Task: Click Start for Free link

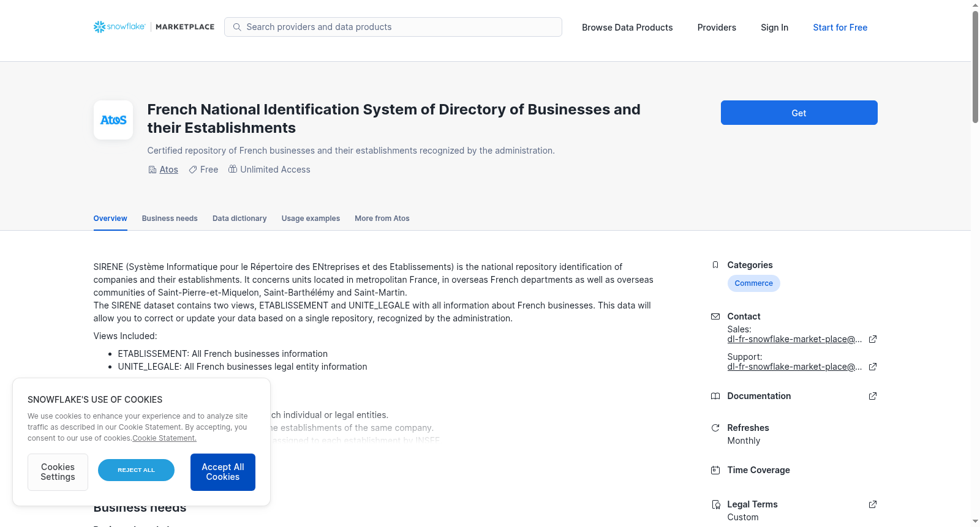Action: coord(840,28)
